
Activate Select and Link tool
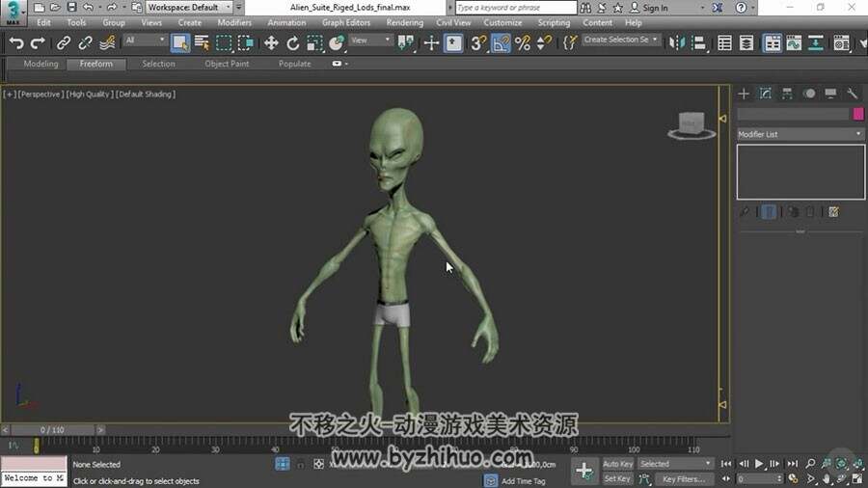click(63, 42)
